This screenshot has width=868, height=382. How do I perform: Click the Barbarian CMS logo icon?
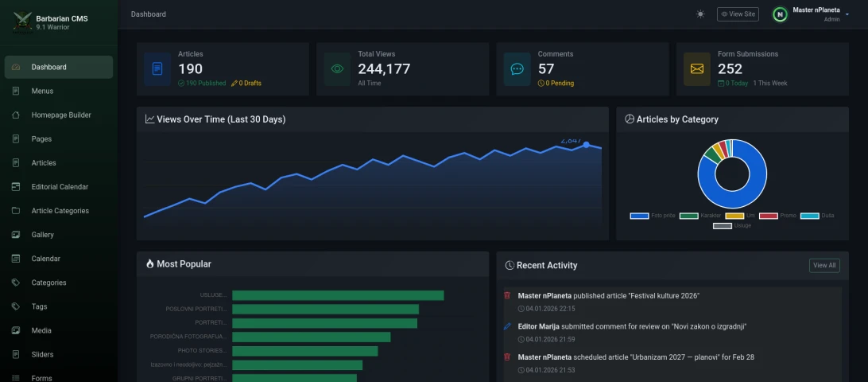click(22, 21)
